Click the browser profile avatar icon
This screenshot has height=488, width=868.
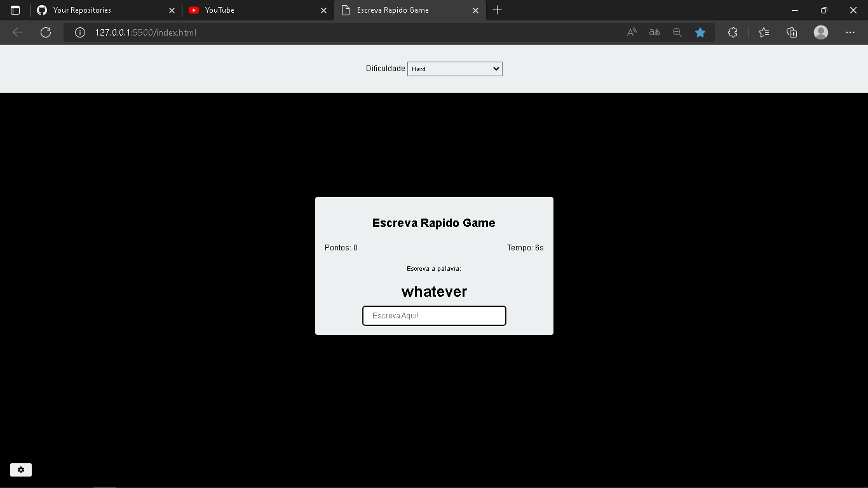tap(820, 32)
